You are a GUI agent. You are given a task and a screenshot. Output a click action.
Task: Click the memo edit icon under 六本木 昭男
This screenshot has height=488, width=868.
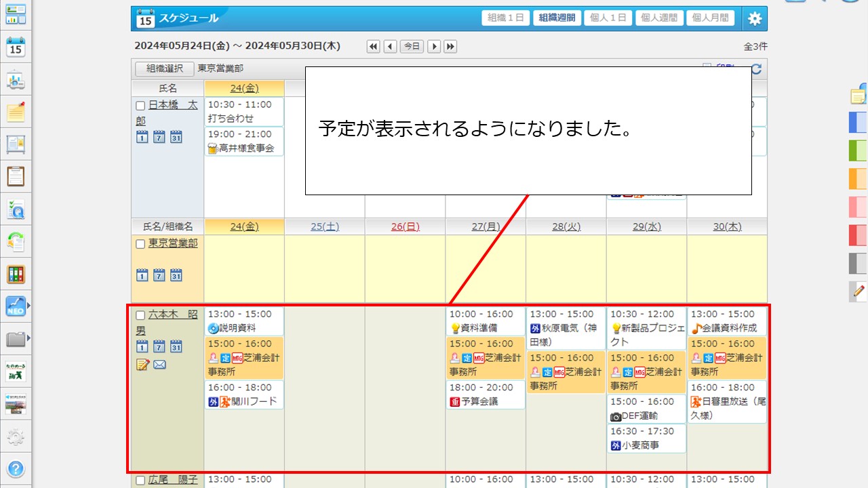coord(142,365)
